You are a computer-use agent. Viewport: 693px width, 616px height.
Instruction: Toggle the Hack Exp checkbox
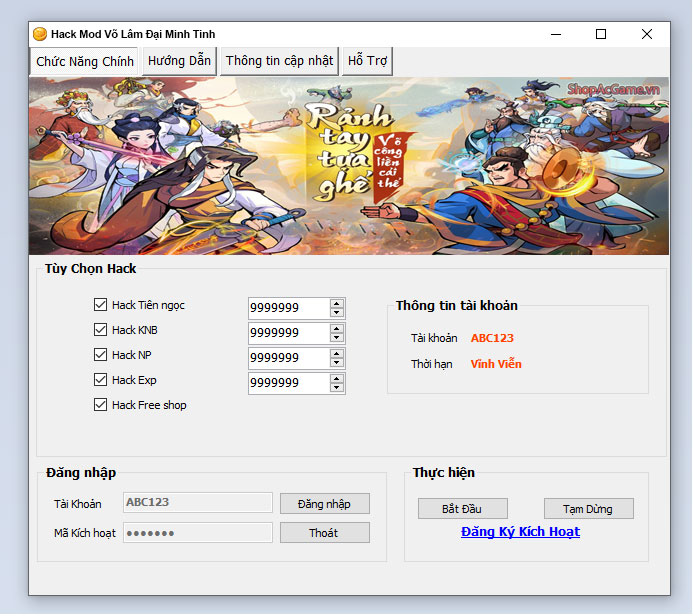click(x=100, y=380)
